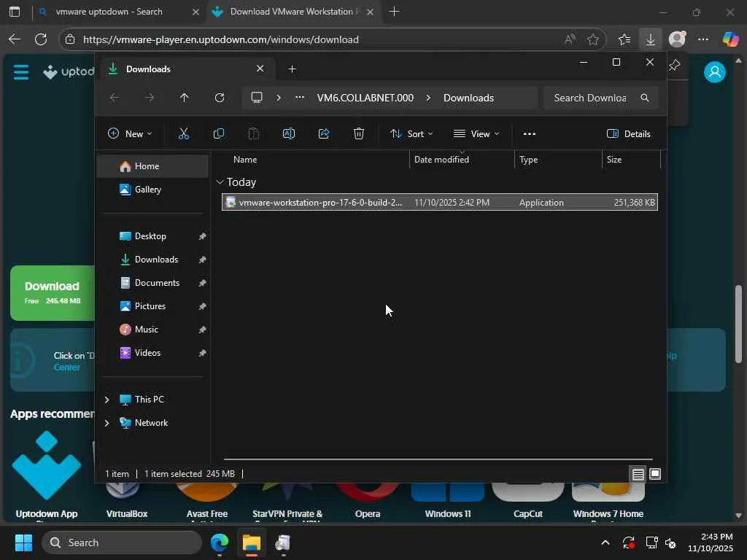The height and width of the screenshot is (560, 747).
Task: Open Microsoft Edge from taskbar
Action: (x=220, y=542)
